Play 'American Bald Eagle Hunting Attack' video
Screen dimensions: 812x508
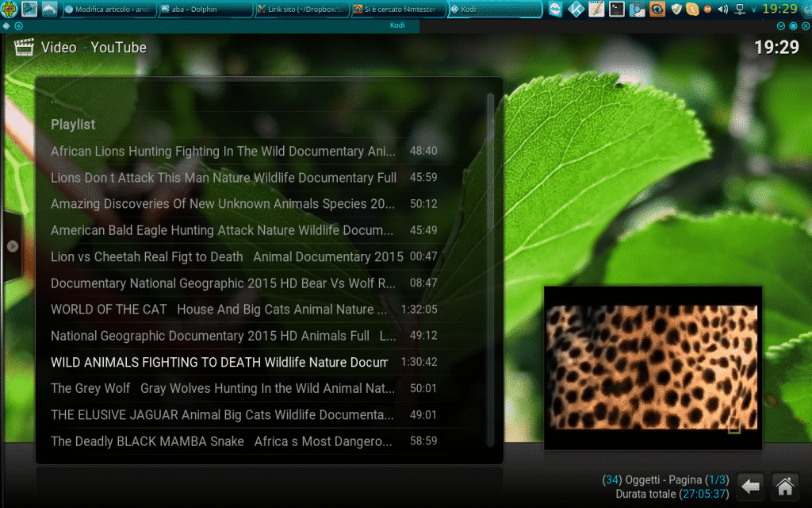point(259,230)
